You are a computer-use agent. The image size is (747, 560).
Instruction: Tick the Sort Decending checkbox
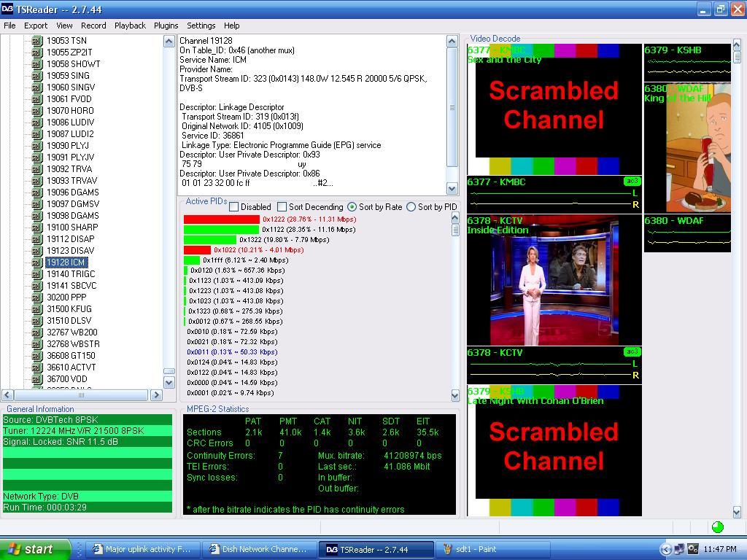click(282, 207)
